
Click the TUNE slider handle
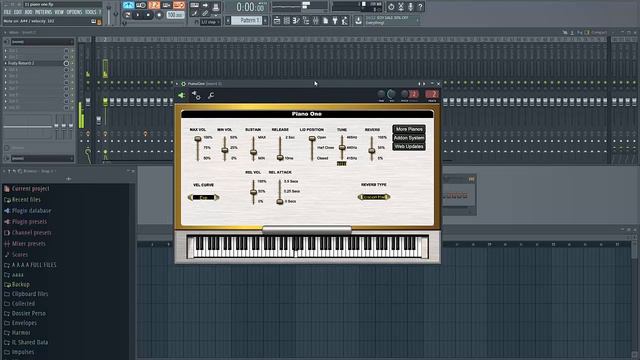pos(342,148)
